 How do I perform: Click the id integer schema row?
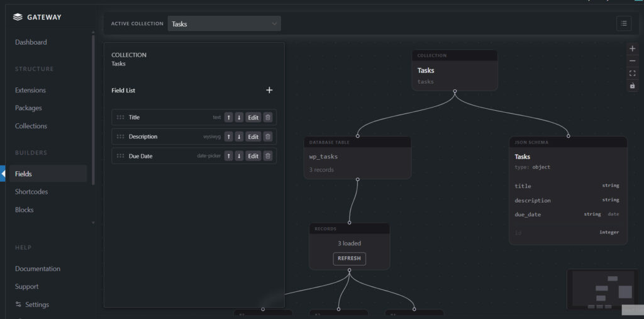click(567, 233)
